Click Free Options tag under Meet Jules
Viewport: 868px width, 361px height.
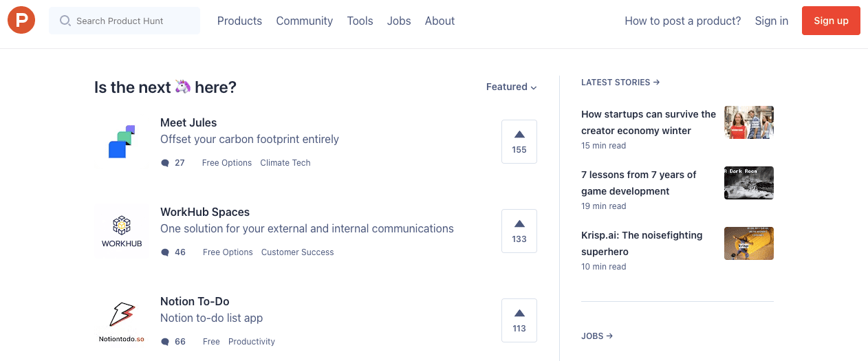tap(227, 163)
